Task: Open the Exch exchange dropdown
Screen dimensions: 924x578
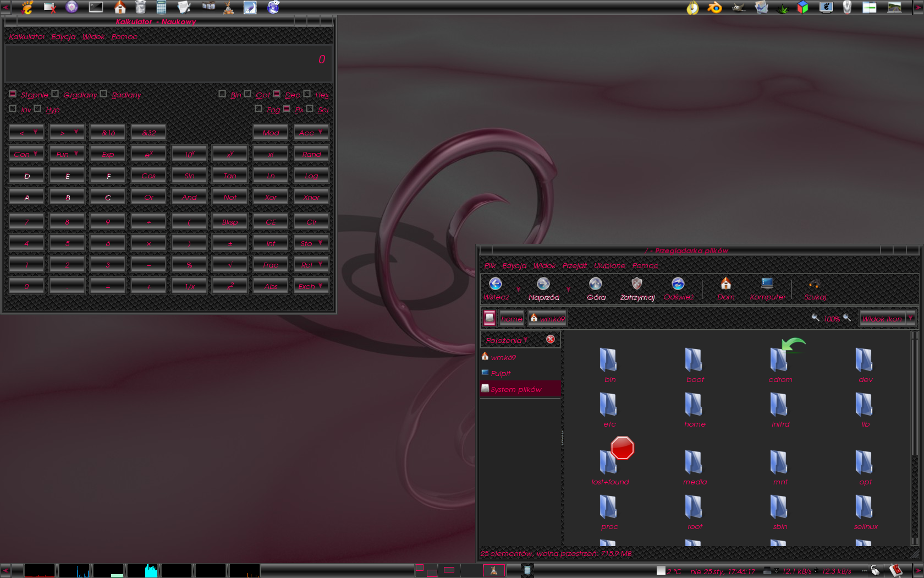Action: pyautogui.click(x=311, y=286)
